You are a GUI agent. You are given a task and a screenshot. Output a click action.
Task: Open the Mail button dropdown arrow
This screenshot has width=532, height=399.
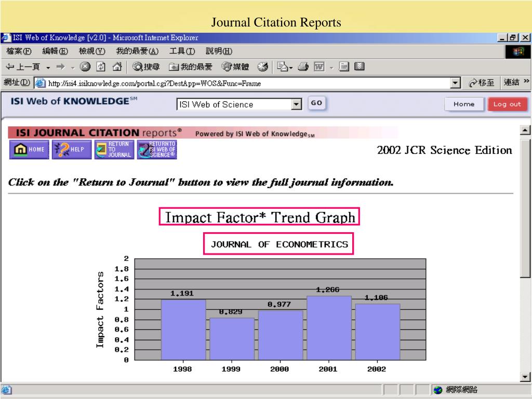(291, 68)
